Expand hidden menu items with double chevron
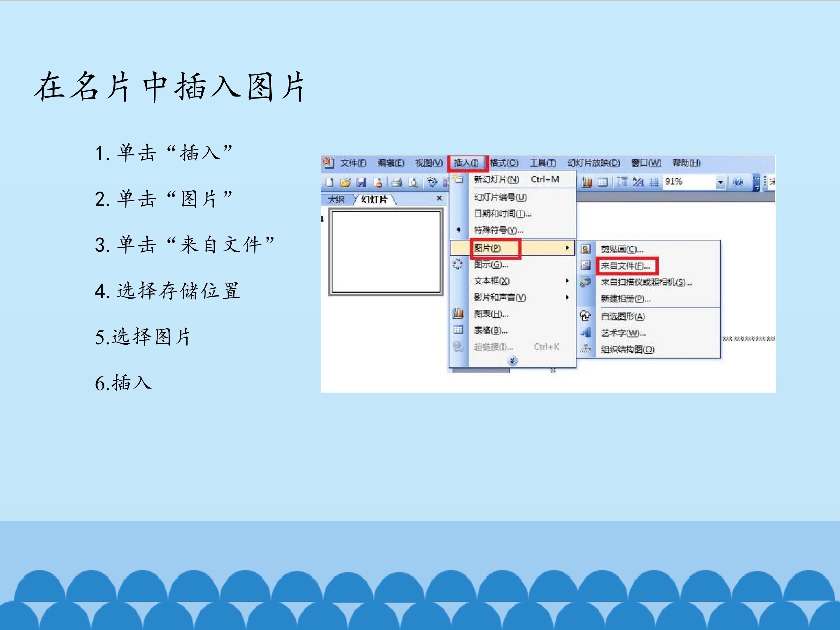 512,360
